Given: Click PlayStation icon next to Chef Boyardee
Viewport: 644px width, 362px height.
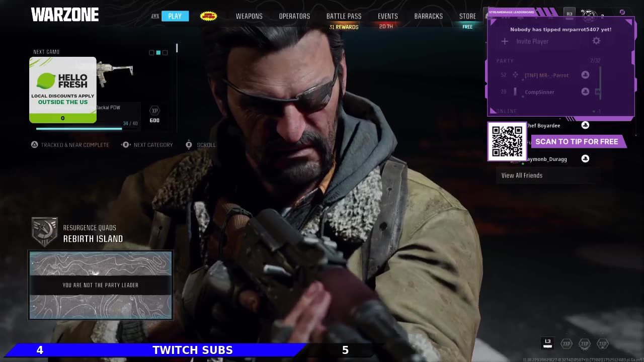Looking at the screenshot, I should click(585, 125).
